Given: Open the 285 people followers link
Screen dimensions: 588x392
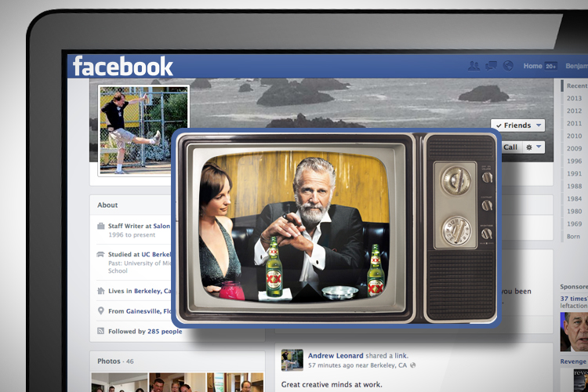Looking at the screenshot, I should pyautogui.click(x=165, y=332).
